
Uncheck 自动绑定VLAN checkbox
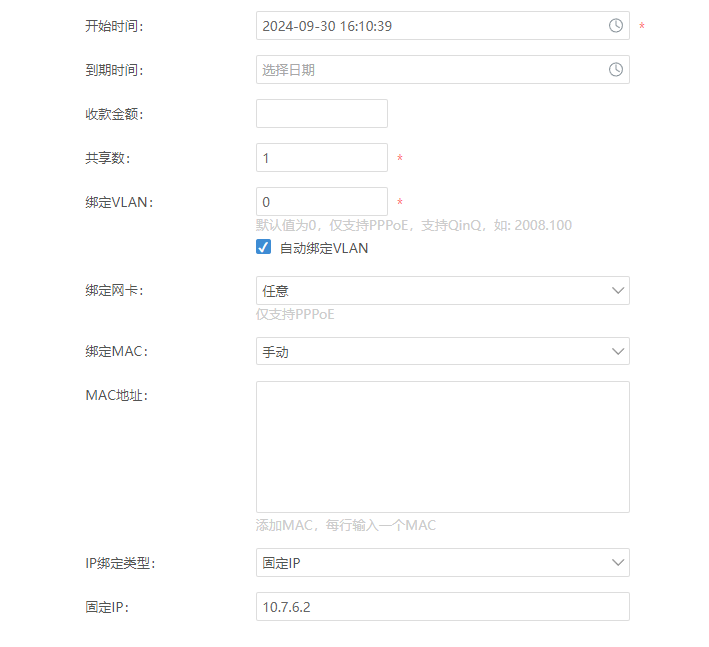[x=263, y=247]
